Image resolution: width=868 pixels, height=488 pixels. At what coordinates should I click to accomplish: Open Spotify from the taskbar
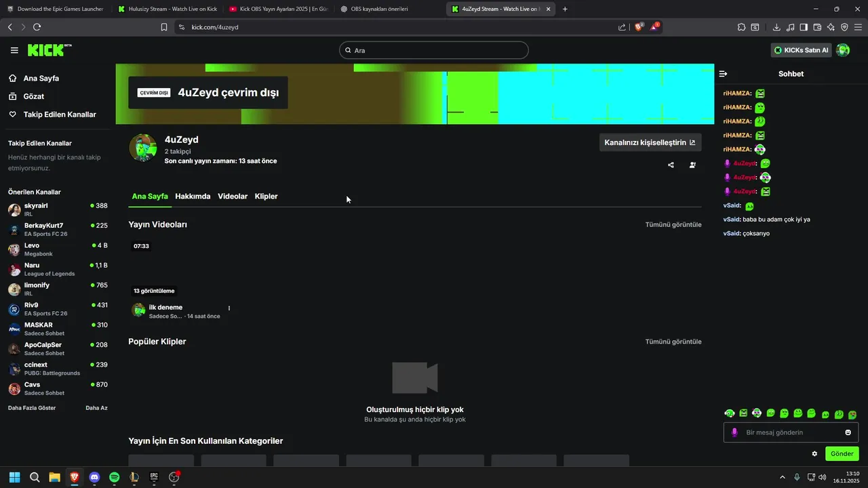coord(115,477)
